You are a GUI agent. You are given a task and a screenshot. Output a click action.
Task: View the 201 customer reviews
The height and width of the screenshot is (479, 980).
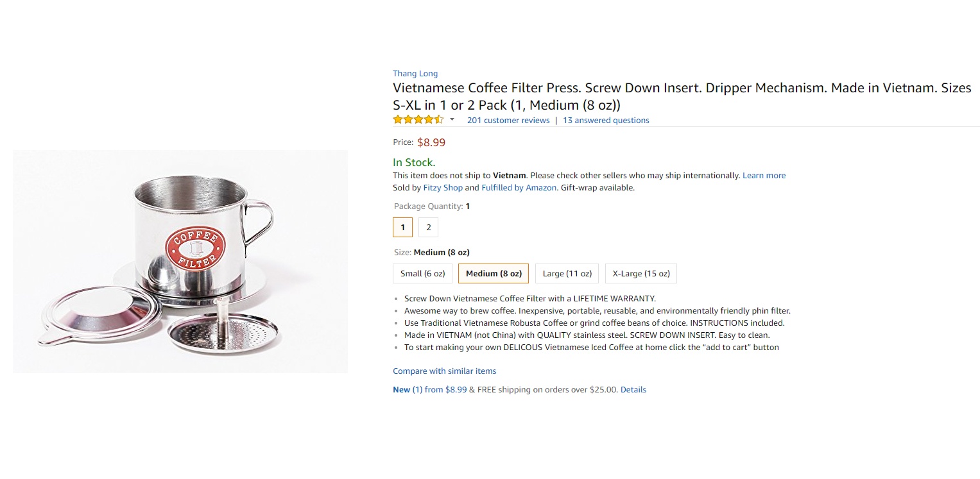point(508,120)
